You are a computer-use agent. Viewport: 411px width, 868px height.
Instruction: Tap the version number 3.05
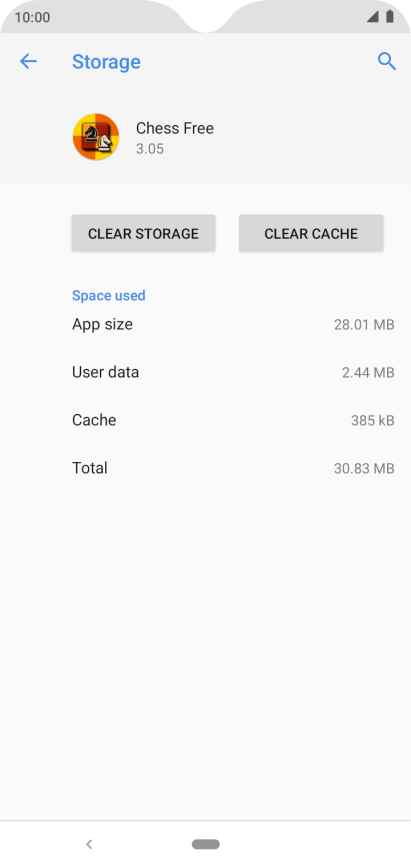pyautogui.click(x=150, y=149)
